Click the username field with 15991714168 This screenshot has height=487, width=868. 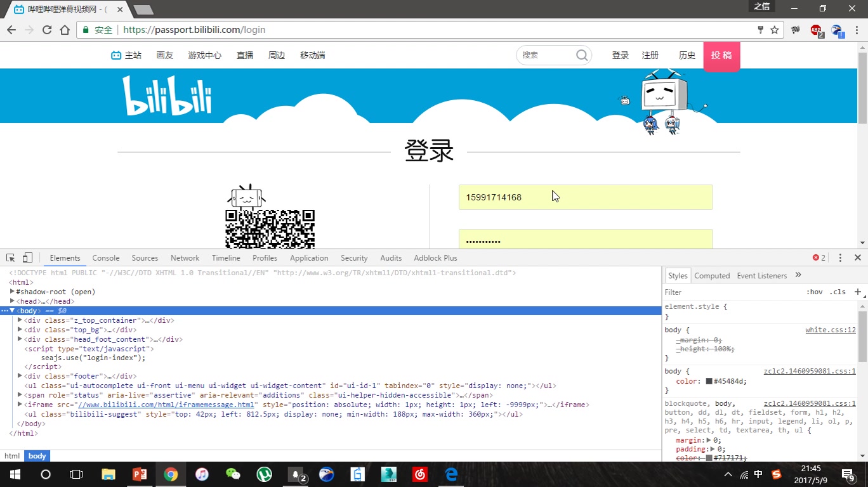coord(586,197)
